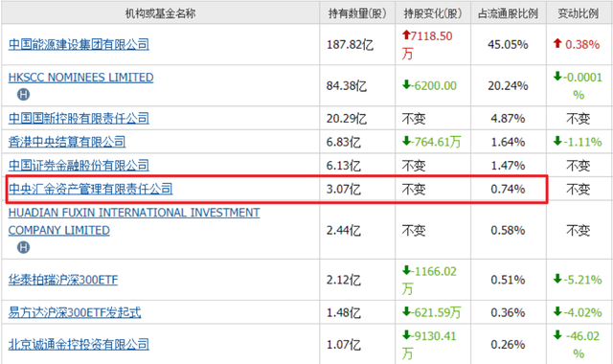Click 变动比例 column header

(579, 13)
